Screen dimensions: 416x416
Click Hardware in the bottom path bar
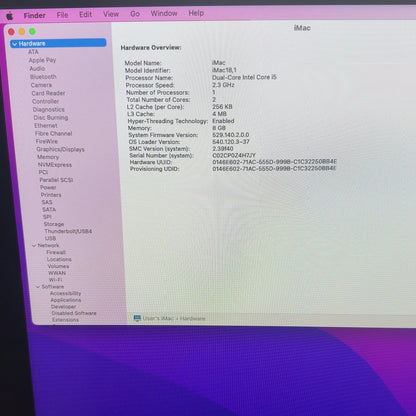192,318
